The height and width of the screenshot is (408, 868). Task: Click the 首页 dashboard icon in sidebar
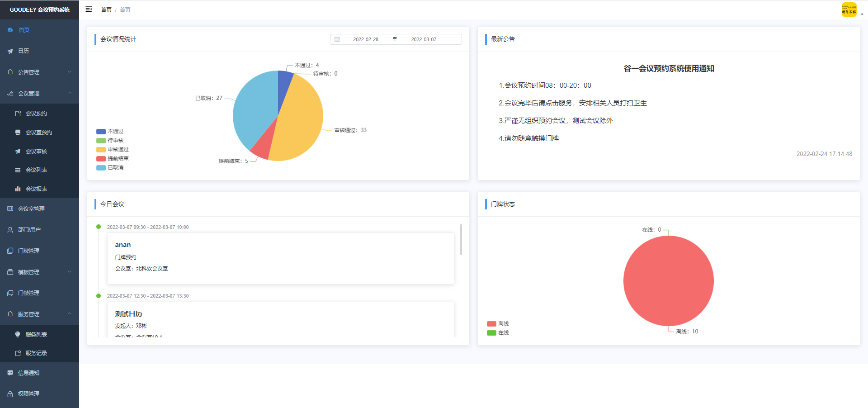coord(10,30)
